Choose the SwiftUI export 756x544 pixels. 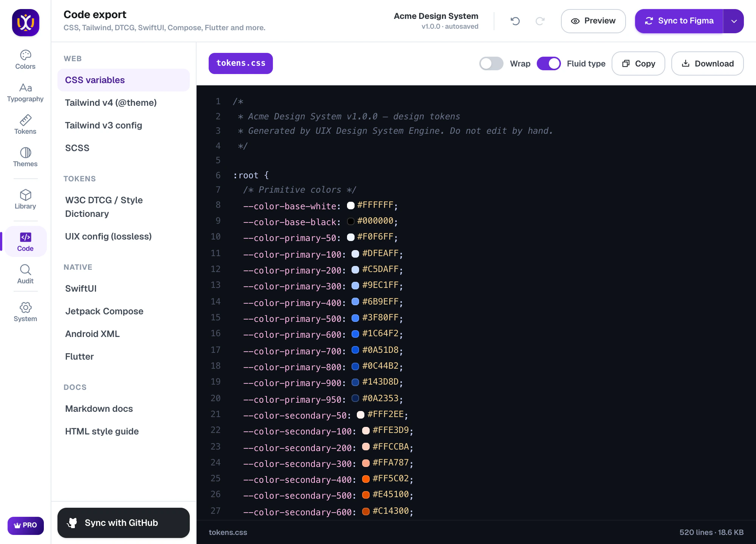124,289
